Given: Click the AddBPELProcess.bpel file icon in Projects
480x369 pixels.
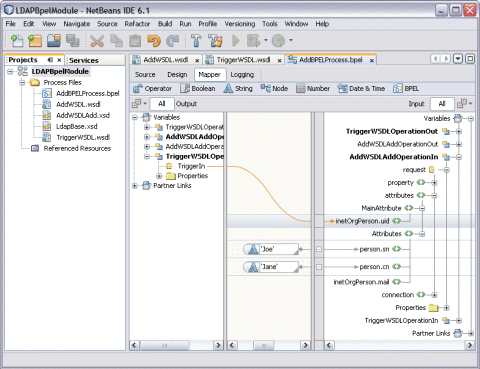Looking at the screenshot, I should [47, 93].
